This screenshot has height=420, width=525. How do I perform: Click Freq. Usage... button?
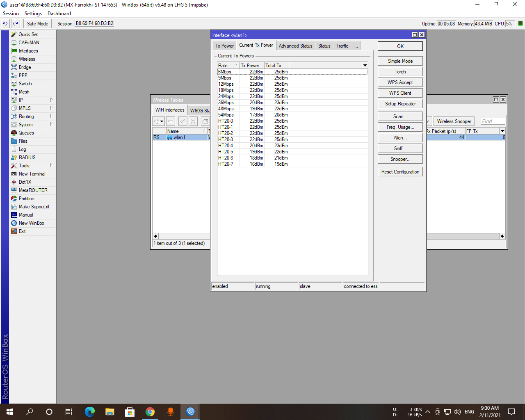click(400, 127)
